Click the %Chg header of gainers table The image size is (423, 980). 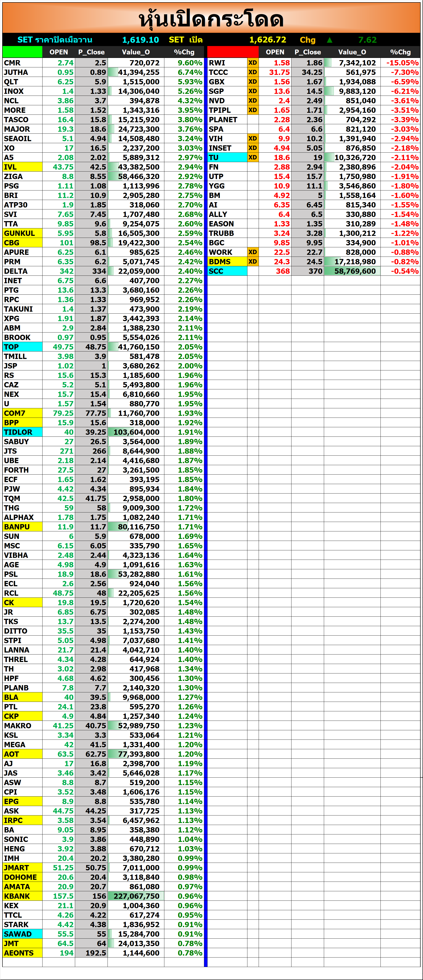point(184,52)
